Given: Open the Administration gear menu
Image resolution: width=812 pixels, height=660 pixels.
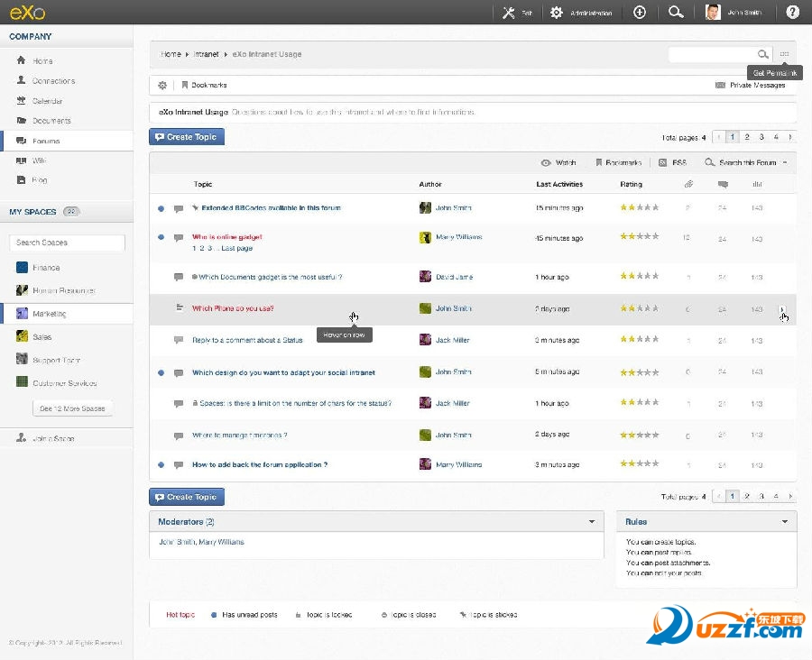Looking at the screenshot, I should (x=556, y=13).
